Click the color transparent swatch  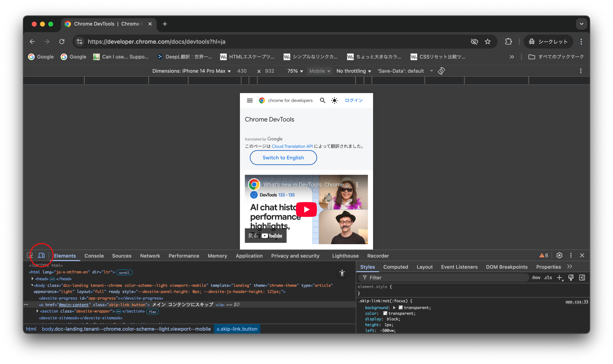click(x=385, y=313)
